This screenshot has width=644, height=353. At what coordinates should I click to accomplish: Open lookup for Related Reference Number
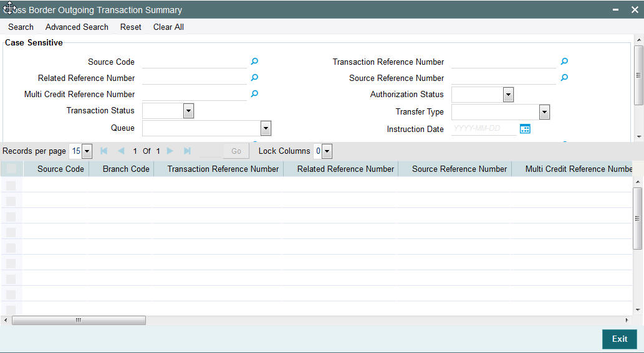point(254,77)
